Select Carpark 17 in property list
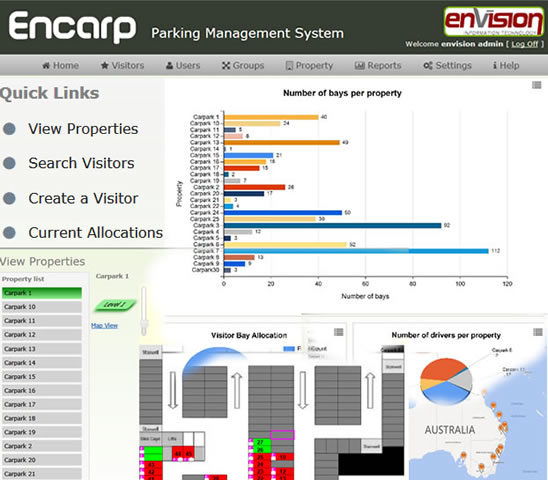Image resolution: width=548 pixels, height=480 pixels. click(x=42, y=404)
